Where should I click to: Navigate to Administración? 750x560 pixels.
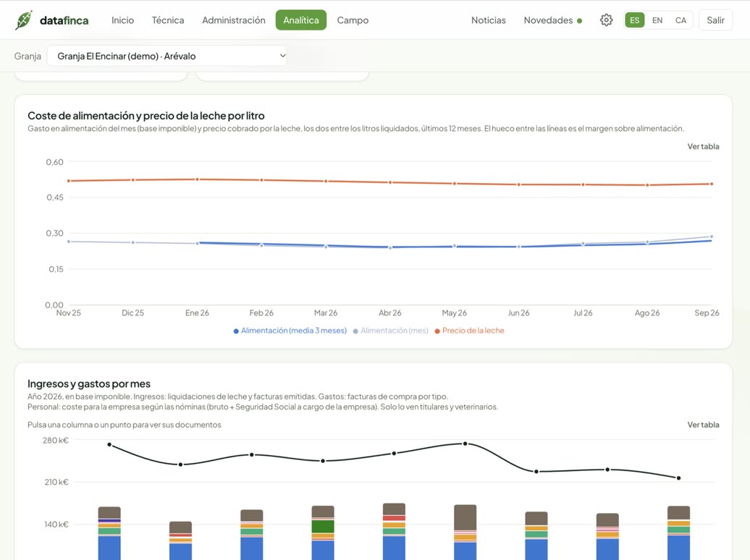pos(233,20)
